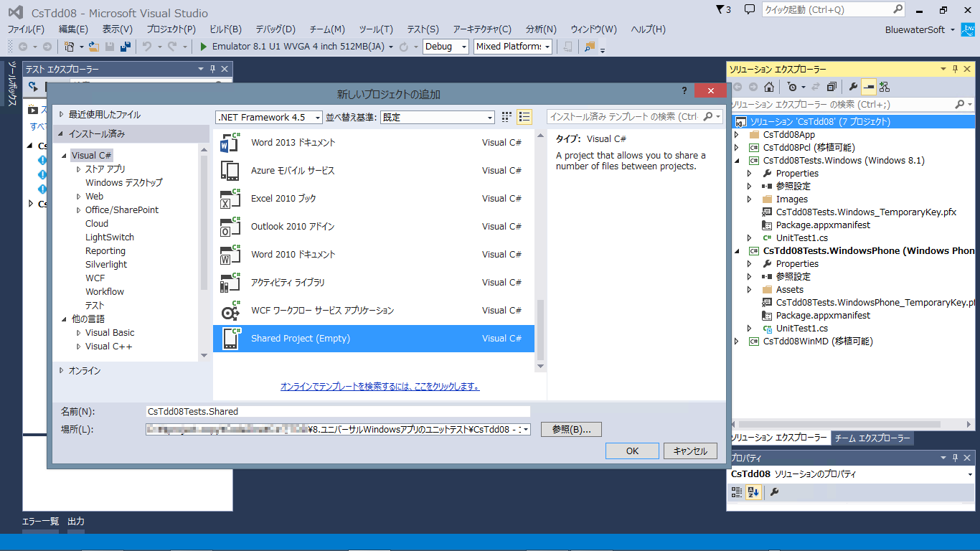The width and height of the screenshot is (980, 551).
Task: Switch template list to small icons view
Action: pyautogui.click(x=507, y=117)
